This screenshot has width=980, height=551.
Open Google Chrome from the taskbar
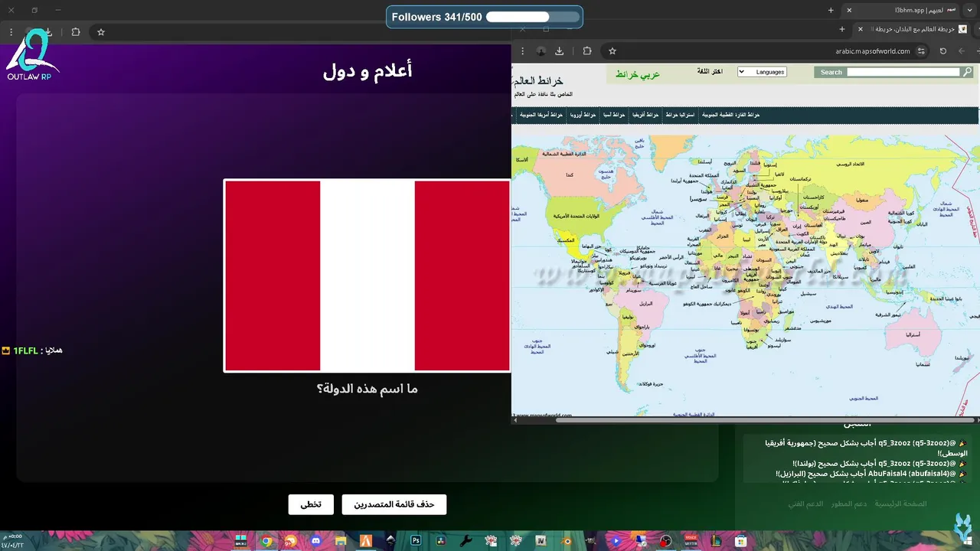[266, 540]
